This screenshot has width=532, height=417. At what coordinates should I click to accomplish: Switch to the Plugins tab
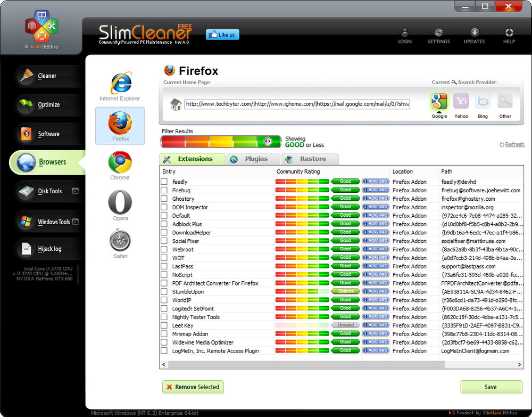(253, 159)
